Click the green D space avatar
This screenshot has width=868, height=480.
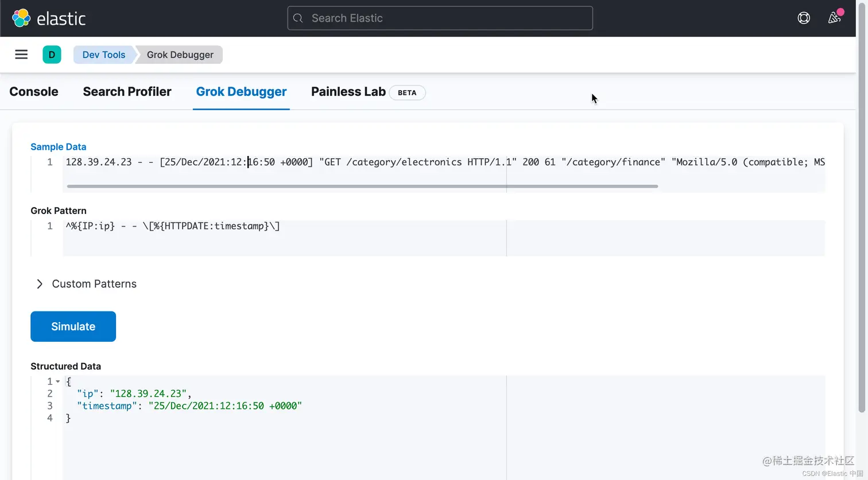[x=52, y=54]
